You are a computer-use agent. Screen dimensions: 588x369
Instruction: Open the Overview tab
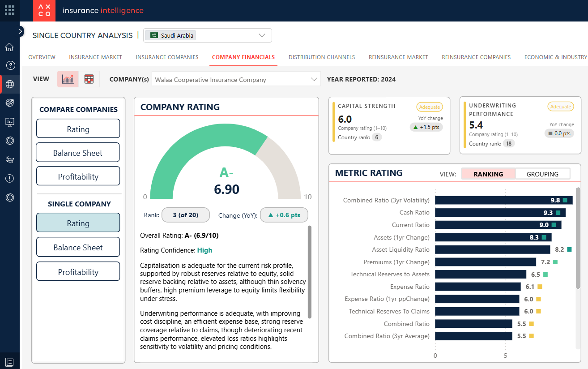(42, 57)
